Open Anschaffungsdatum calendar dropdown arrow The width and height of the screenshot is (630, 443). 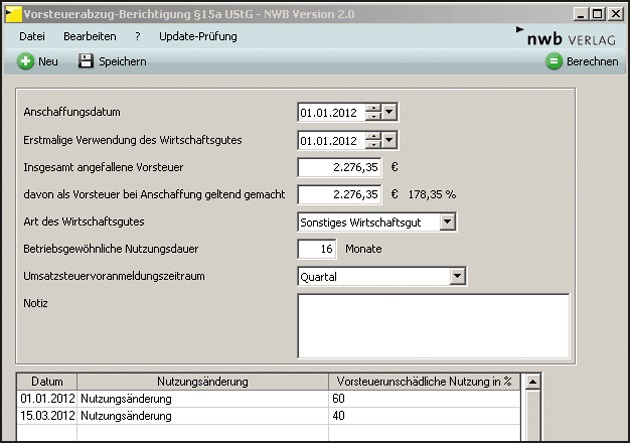click(390, 112)
